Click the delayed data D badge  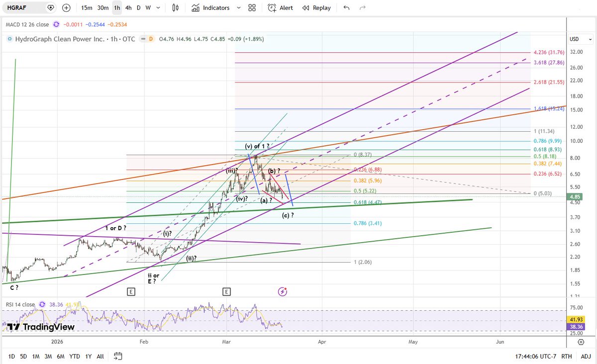coord(151,39)
